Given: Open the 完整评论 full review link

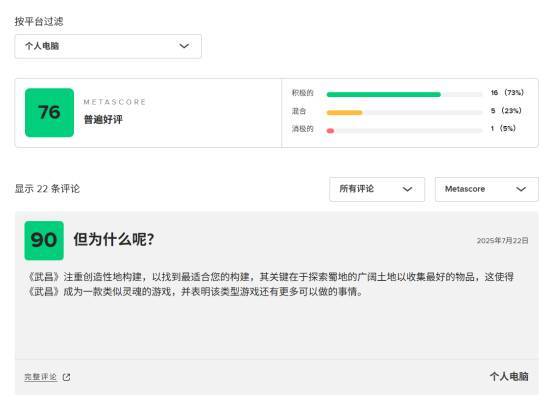Looking at the screenshot, I should [40, 377].
